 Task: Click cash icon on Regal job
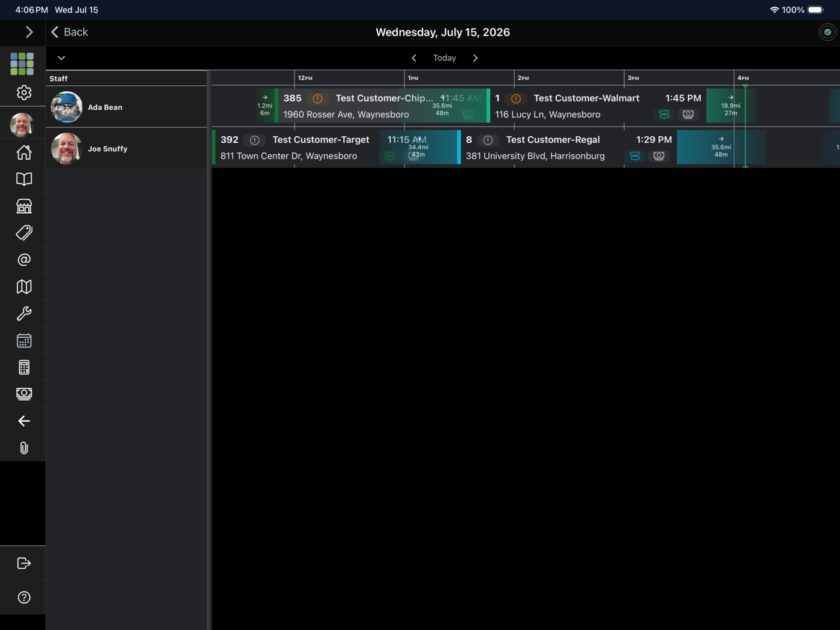(x=659, y=156)
